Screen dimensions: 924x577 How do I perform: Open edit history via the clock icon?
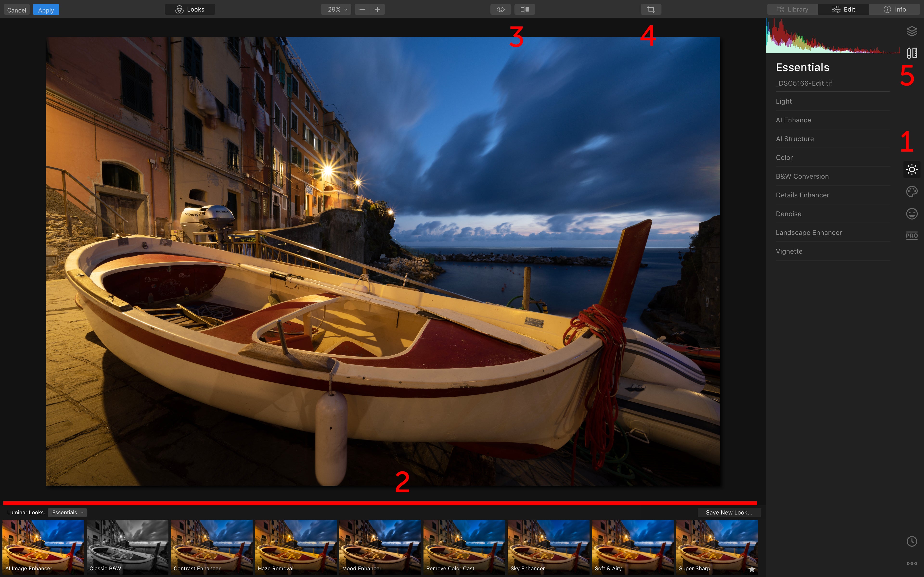click(912, 541)
